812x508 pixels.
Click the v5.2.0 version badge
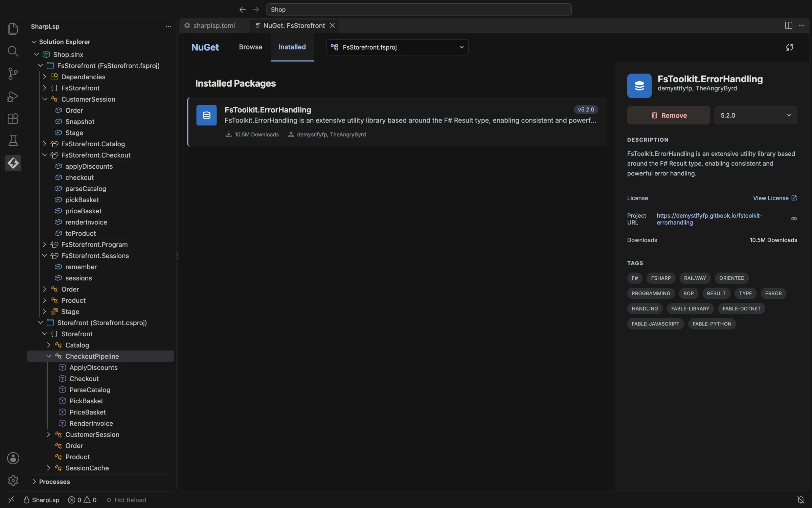[x=586, y=110]
